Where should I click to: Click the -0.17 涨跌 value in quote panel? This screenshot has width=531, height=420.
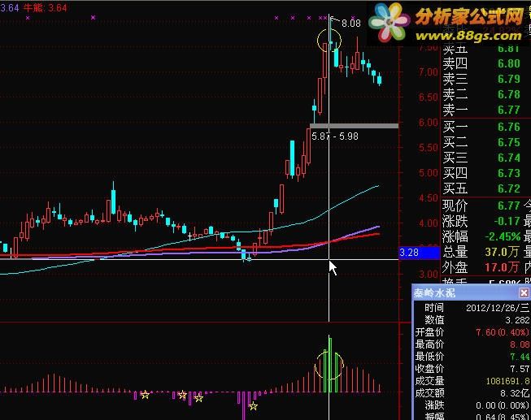(507, 221)
